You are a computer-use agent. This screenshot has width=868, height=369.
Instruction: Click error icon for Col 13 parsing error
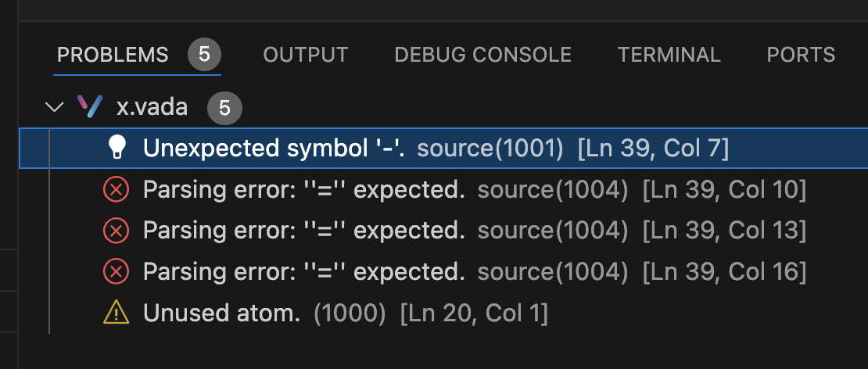click(117, 231)
